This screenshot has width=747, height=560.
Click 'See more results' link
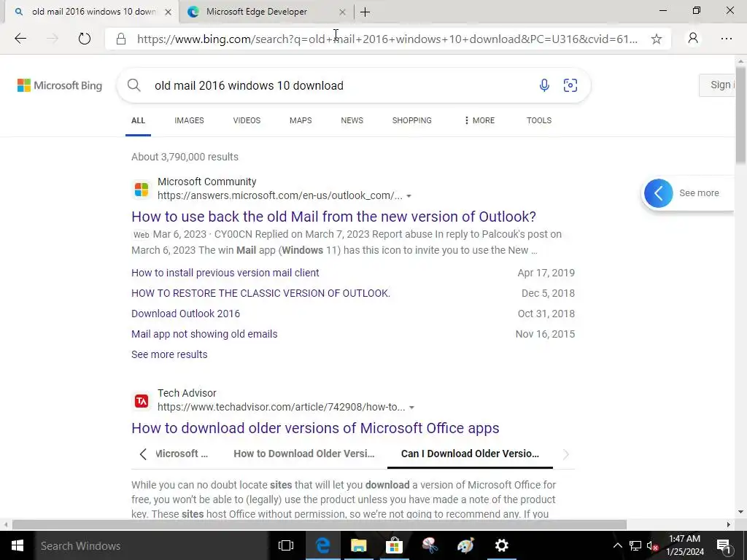coord(169,355)
